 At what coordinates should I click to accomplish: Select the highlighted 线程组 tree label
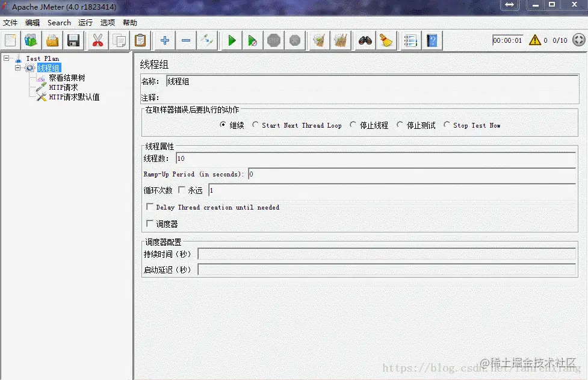[x=48, y=68]
